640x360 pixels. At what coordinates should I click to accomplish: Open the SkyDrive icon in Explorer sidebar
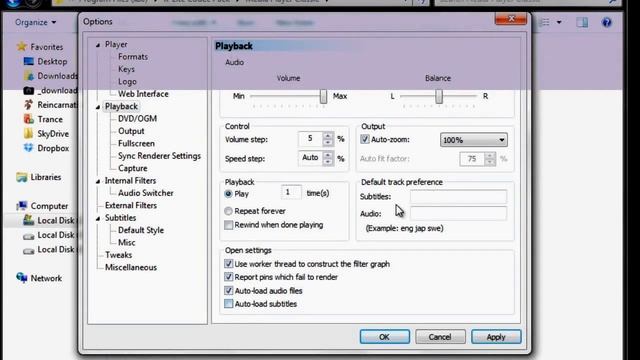point(29,133)
